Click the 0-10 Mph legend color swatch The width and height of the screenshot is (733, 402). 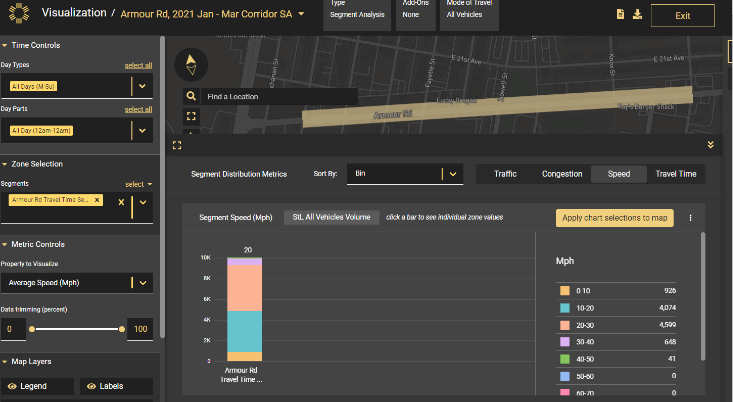coord(565,291)
